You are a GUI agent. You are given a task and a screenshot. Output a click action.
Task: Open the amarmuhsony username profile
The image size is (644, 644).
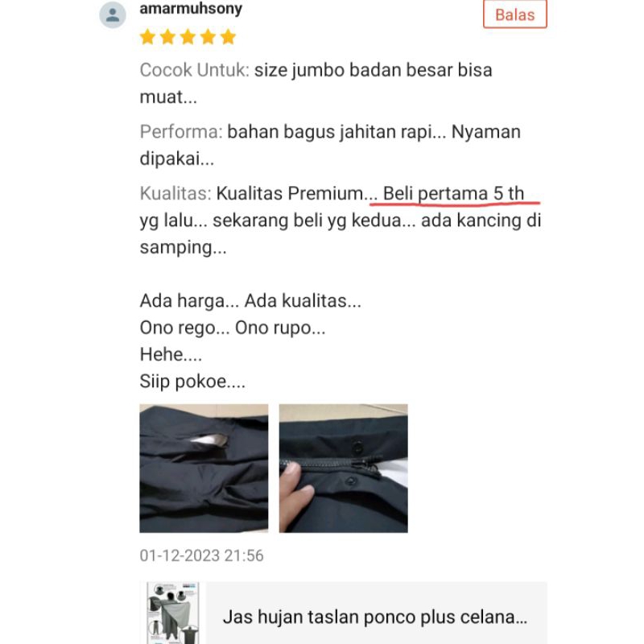point(191,9)
